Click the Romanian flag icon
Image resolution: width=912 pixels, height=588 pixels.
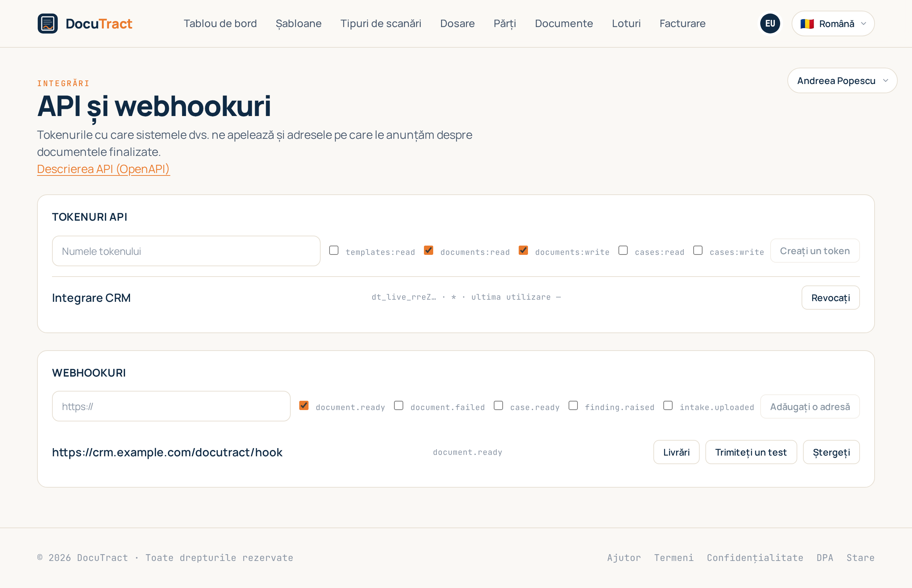807,24
